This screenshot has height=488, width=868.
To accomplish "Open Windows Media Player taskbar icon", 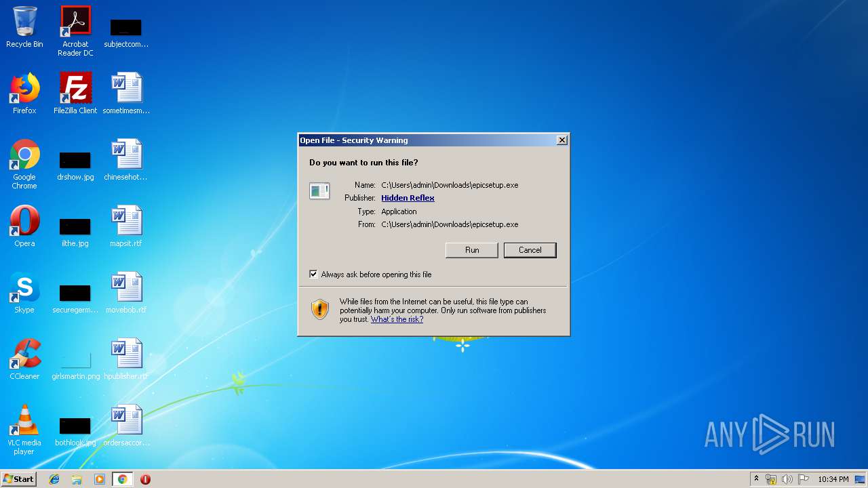I will [100, 479].
